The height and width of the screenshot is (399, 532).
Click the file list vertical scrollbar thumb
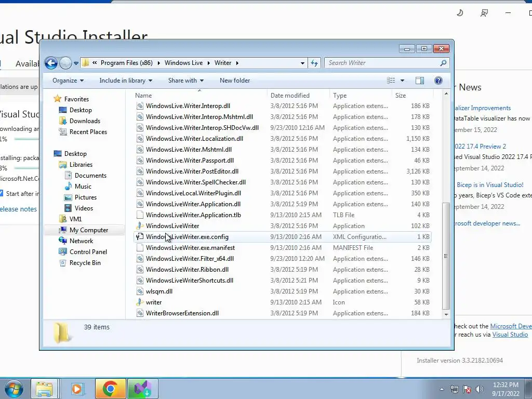446,256
